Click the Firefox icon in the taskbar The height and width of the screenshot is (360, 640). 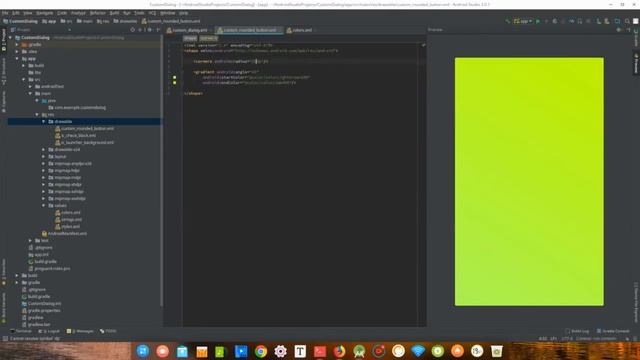(x=339, y=351)
